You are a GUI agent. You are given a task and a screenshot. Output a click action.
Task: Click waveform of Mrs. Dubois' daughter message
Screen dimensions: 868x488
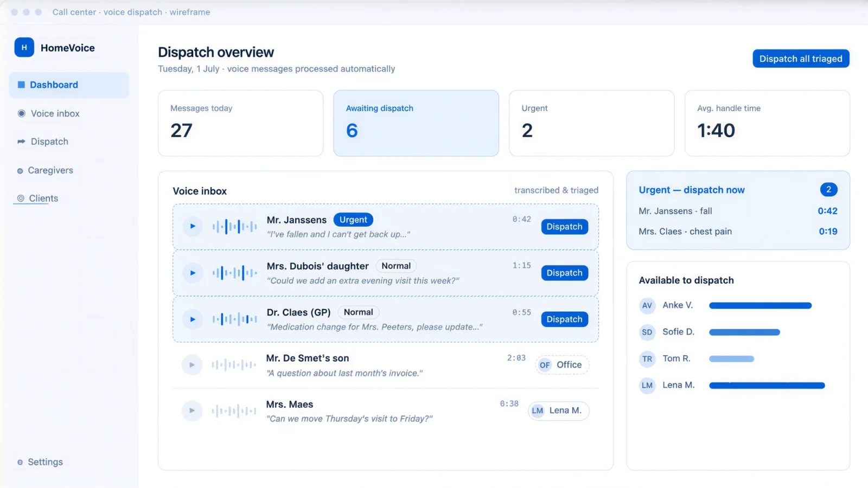(234, 273)
